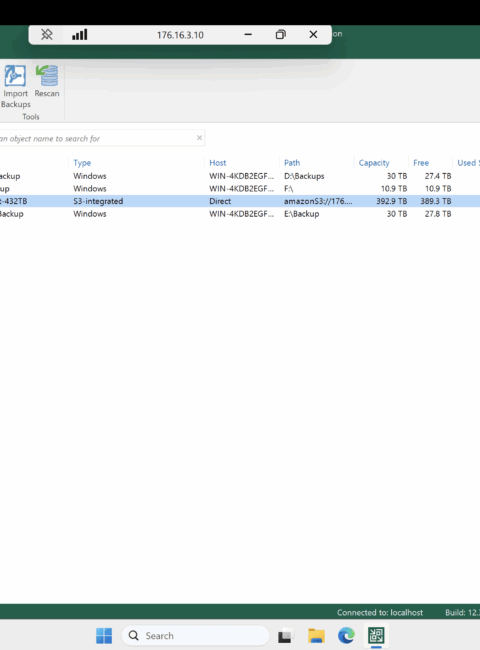Click the amazonS3://176... path cell

[318, 201]
